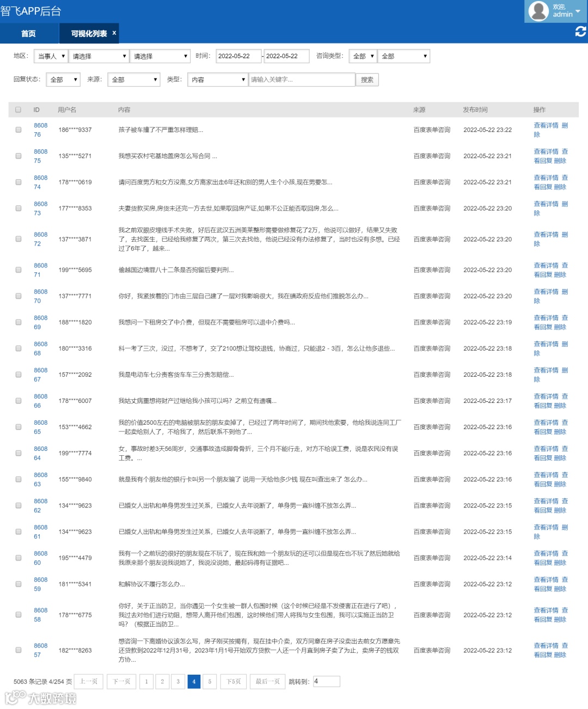
Task: Go to page 5
Action: (x=210, y=681)
